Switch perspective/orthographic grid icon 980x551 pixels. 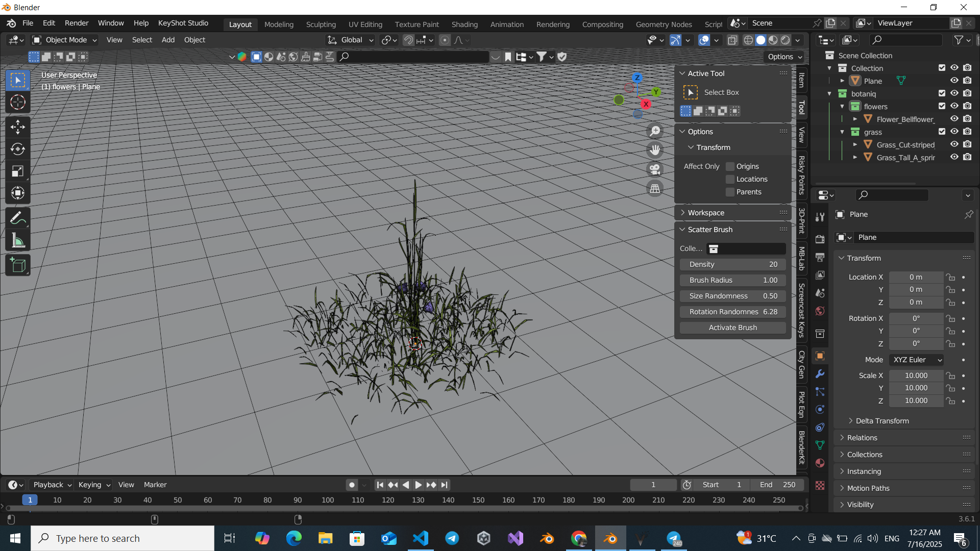click(x=655, y=189)
